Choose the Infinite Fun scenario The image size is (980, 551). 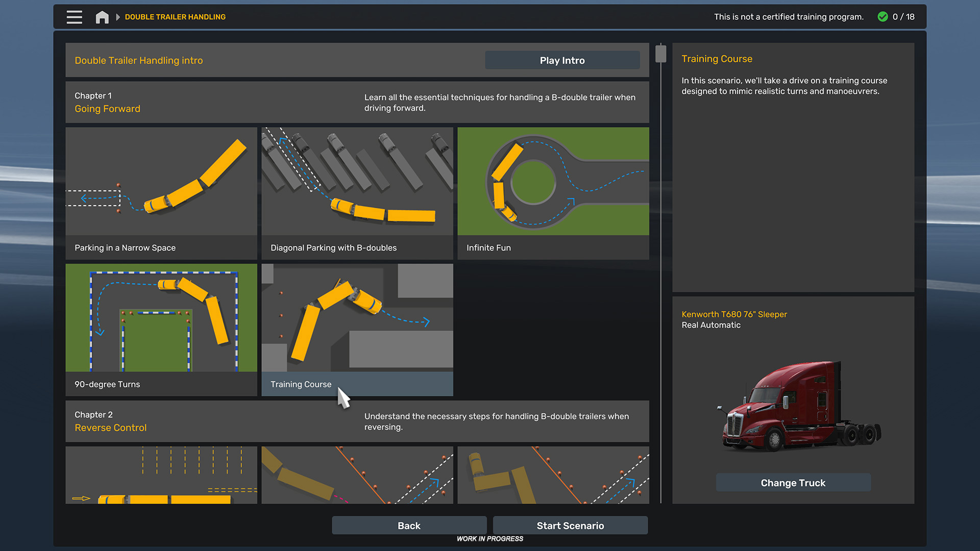[x=553, y=193]
